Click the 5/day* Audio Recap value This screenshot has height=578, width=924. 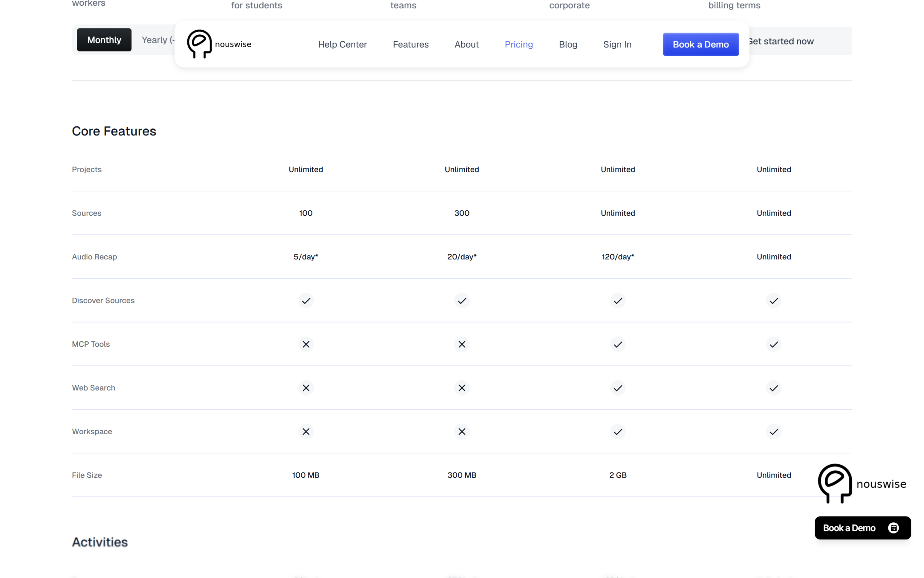coord(305,256)
